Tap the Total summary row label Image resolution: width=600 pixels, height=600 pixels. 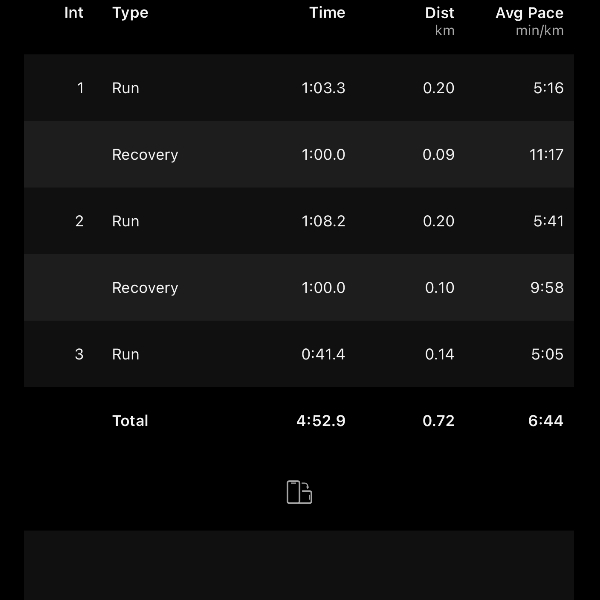point(130,421)
